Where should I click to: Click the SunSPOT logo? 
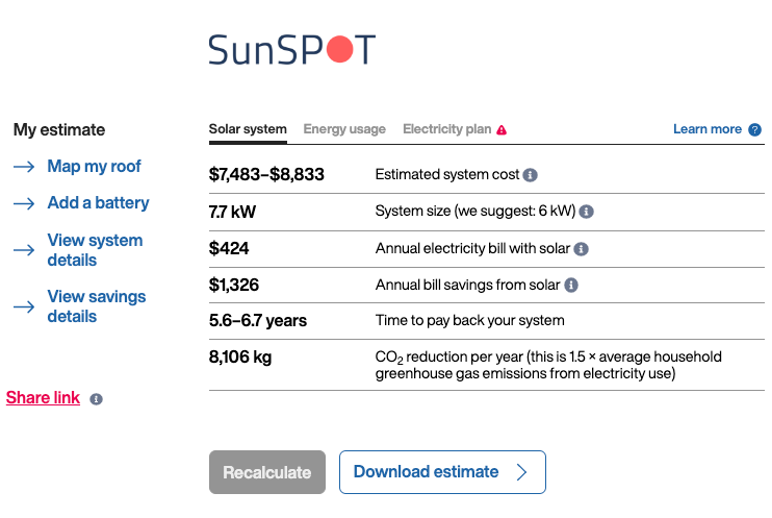[x=292, y=49]
